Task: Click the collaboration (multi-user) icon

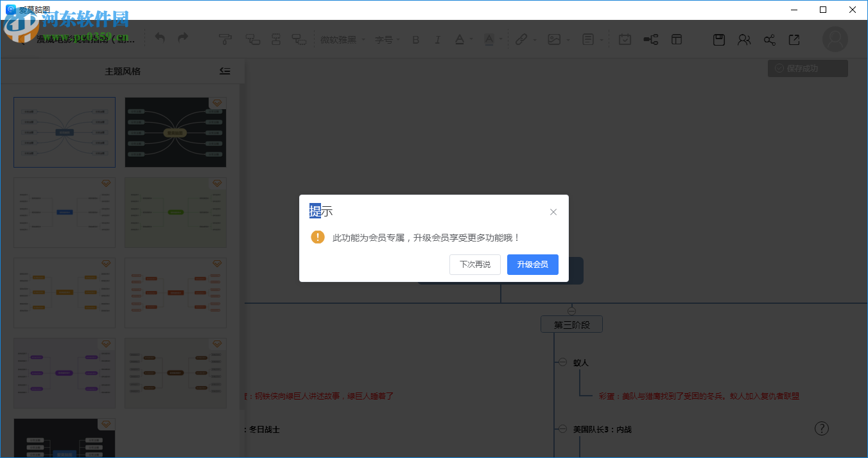Action: point(743,39)
